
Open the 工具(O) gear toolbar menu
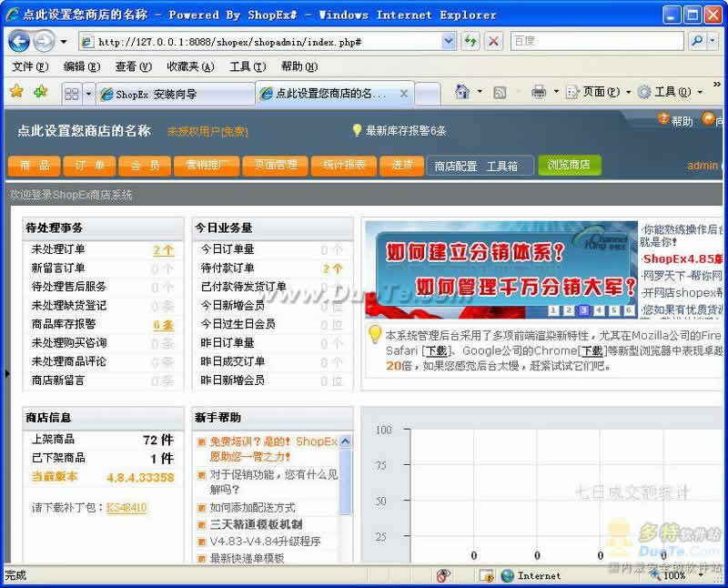[x=670, y=92]
